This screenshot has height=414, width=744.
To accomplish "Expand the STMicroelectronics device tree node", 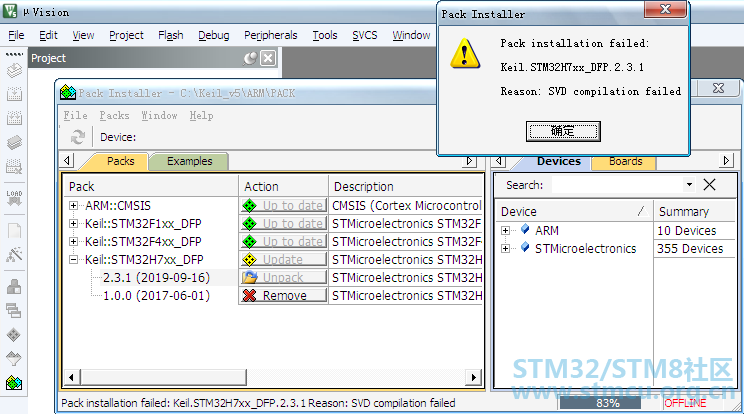I will tap(505, 248).
